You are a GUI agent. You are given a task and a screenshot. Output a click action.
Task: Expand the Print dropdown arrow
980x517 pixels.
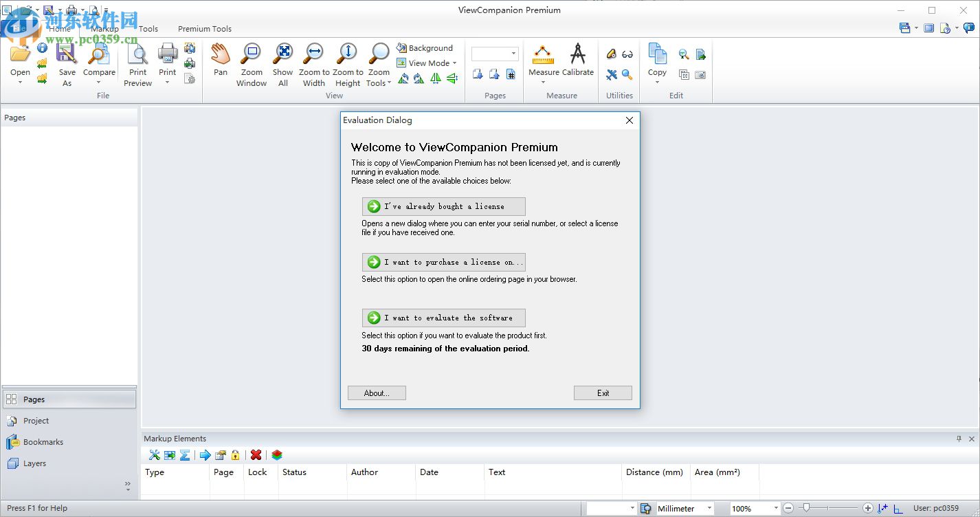click(167, 83)
